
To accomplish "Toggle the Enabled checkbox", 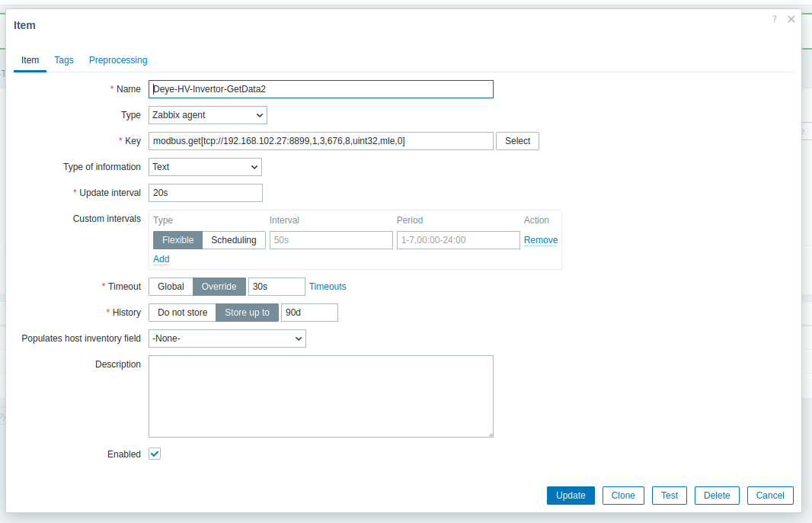I will (155, 454).
